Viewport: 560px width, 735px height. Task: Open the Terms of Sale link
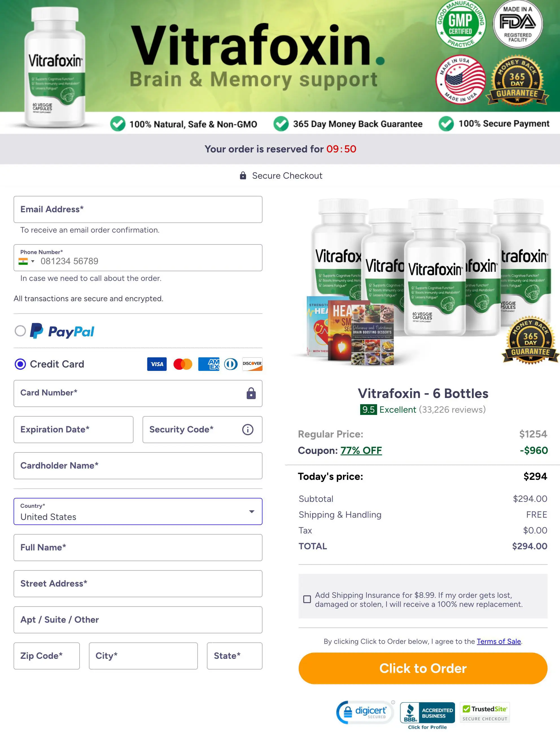point(499,641)
